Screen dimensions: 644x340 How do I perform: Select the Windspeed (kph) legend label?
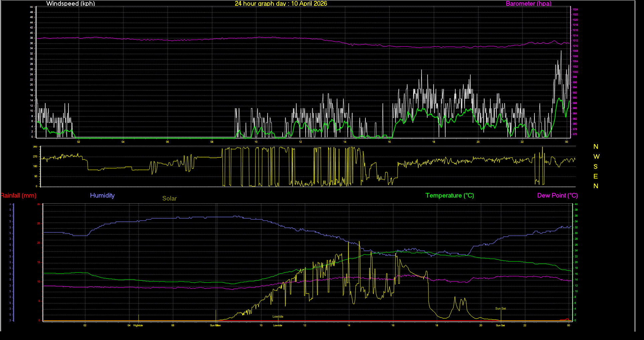[x=70, y=4]
